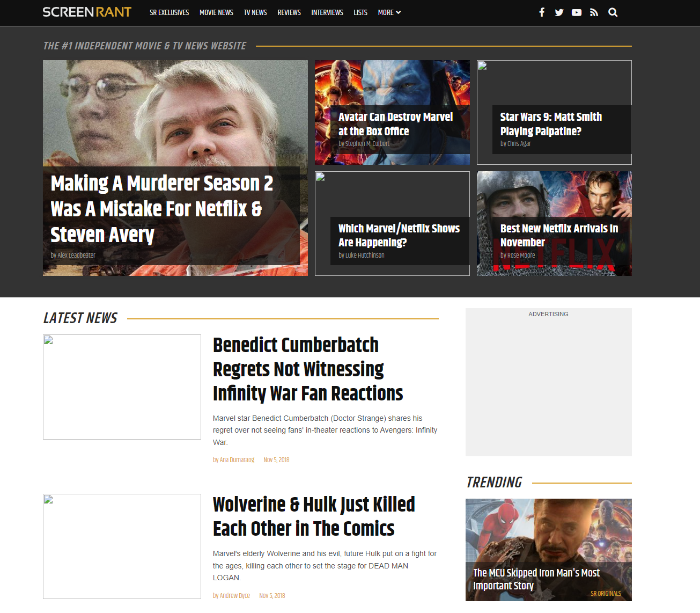Screen dimensions: 700x613
Task: View author Andrew Dyce's profile link
Action: [232, 596]
